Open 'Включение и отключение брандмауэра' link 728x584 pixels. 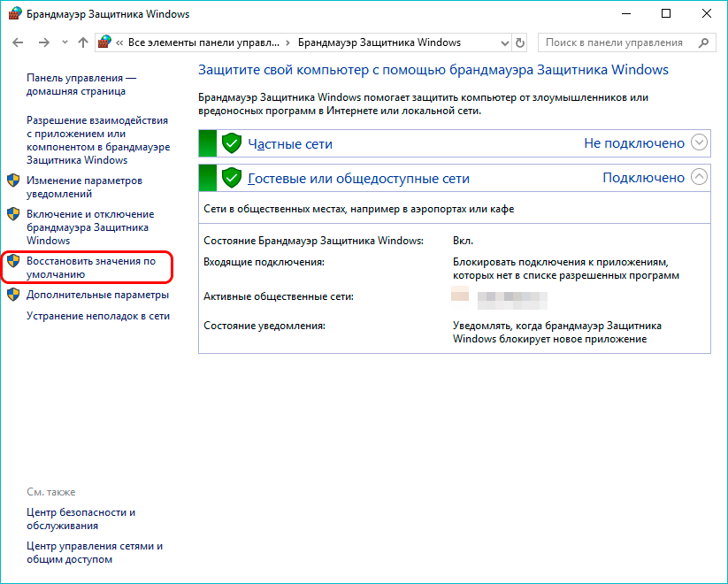pyautogui.click(x=90, y=227)
